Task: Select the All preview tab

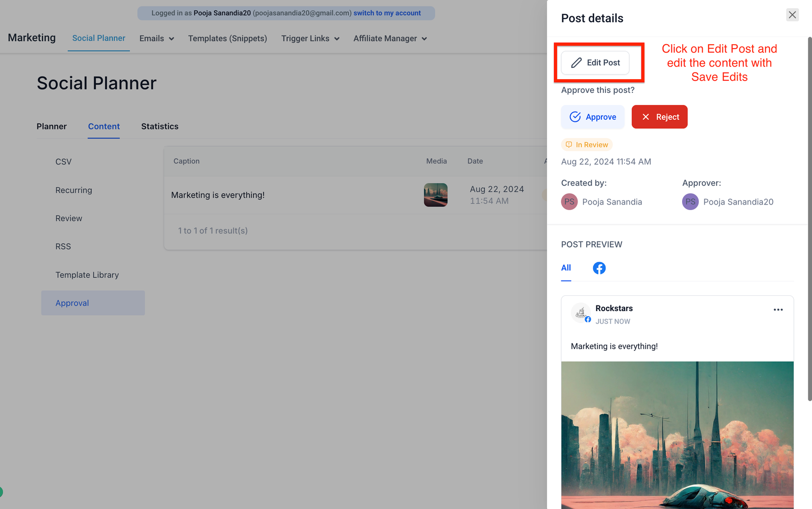Action: pos(566,268)
